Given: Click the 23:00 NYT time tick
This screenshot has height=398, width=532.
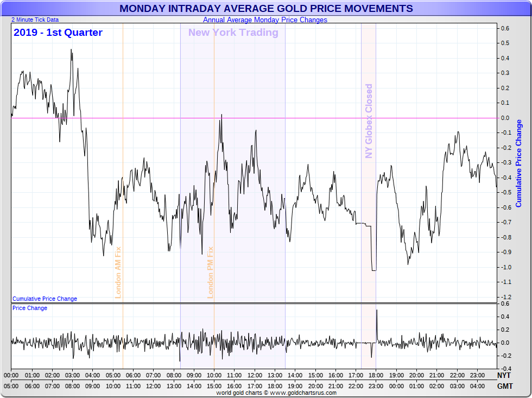Looking at the screenshot, I should tap(477, 376).
